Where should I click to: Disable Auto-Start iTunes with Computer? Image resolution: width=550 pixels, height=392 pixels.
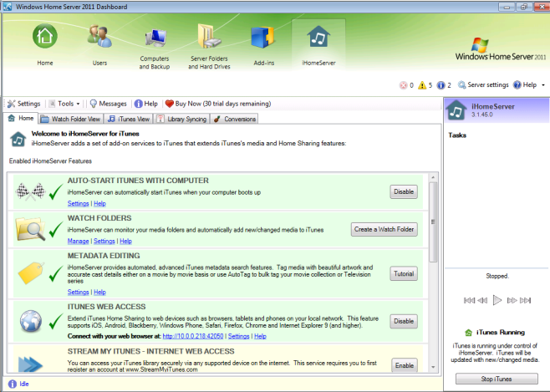click(404, 191)
